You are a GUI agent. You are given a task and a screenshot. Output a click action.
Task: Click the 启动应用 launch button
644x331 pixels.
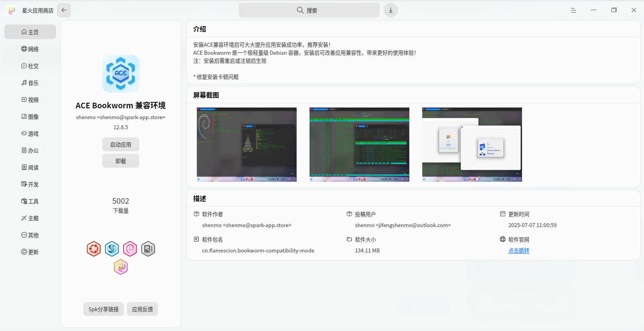[x=121, y=145]
